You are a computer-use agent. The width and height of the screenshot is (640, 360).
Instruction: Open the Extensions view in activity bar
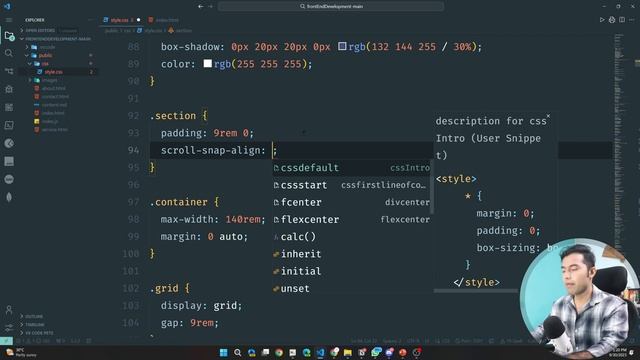point(9,107)
